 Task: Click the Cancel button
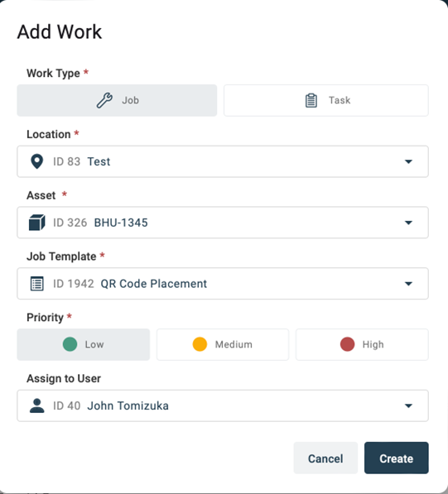[325, 458]
